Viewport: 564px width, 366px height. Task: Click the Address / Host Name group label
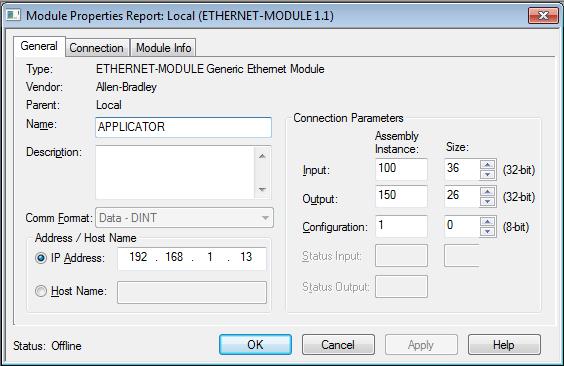pos(86,238)
